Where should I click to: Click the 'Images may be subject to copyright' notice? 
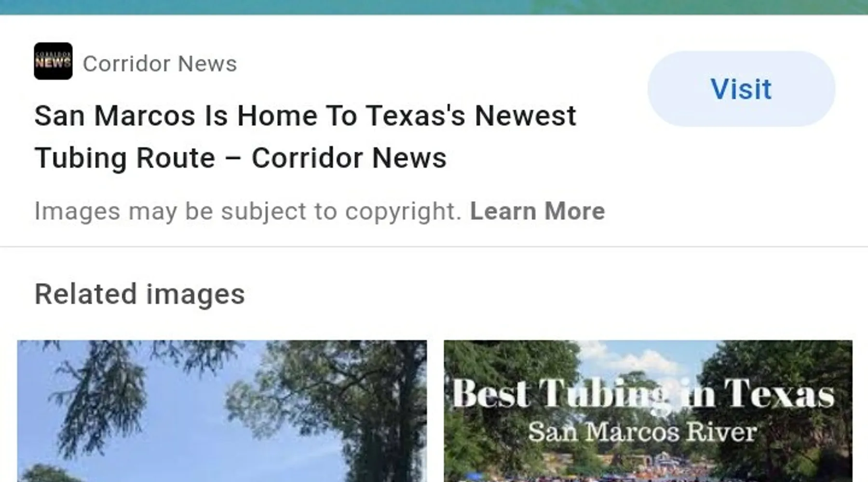click(x=248, y=211)
